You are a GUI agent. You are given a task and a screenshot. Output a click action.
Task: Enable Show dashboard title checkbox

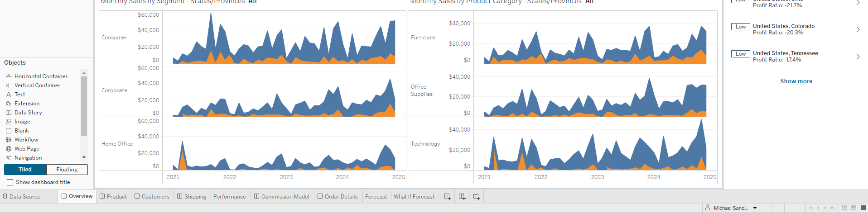[10, 182]
